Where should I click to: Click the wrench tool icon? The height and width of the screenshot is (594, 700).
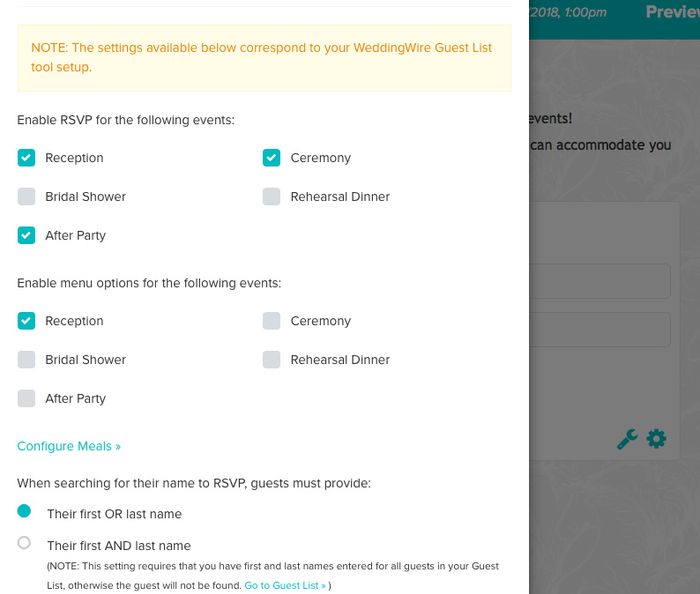coord(627,439)
